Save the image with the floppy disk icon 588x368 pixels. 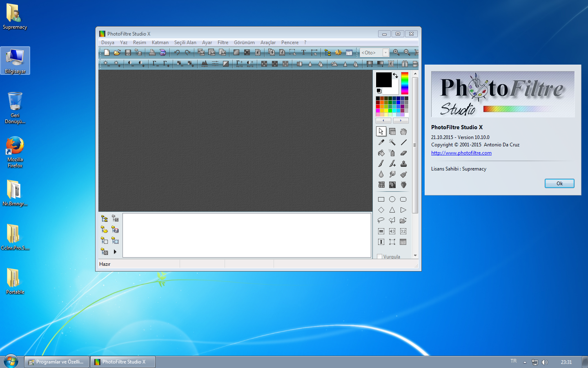[128, 52]
